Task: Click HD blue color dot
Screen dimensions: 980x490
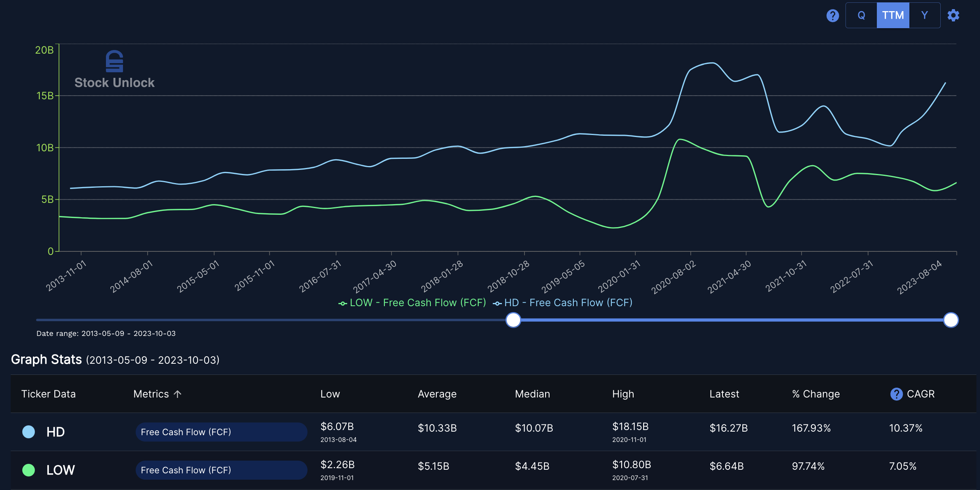Action: 29,432
